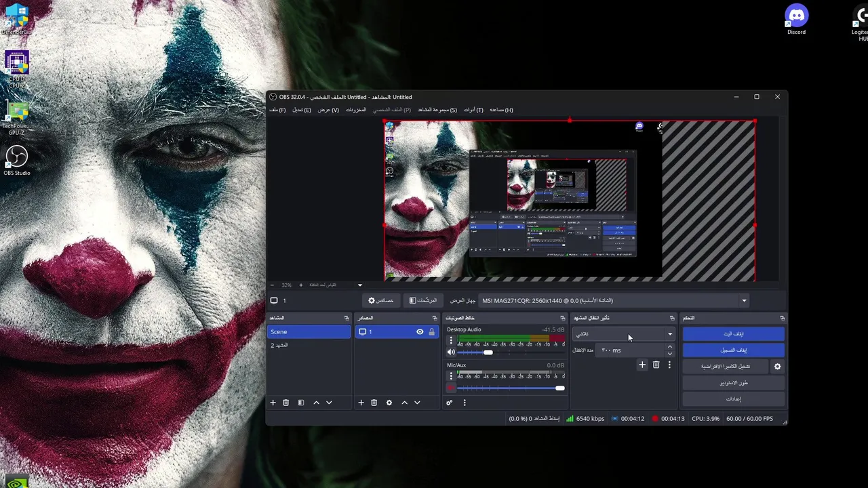Image resolution: width=868 pixels, height=488 pixels.
Task: Float the Audio Mixer dock with pop-out icon
Action: point(562,318)
